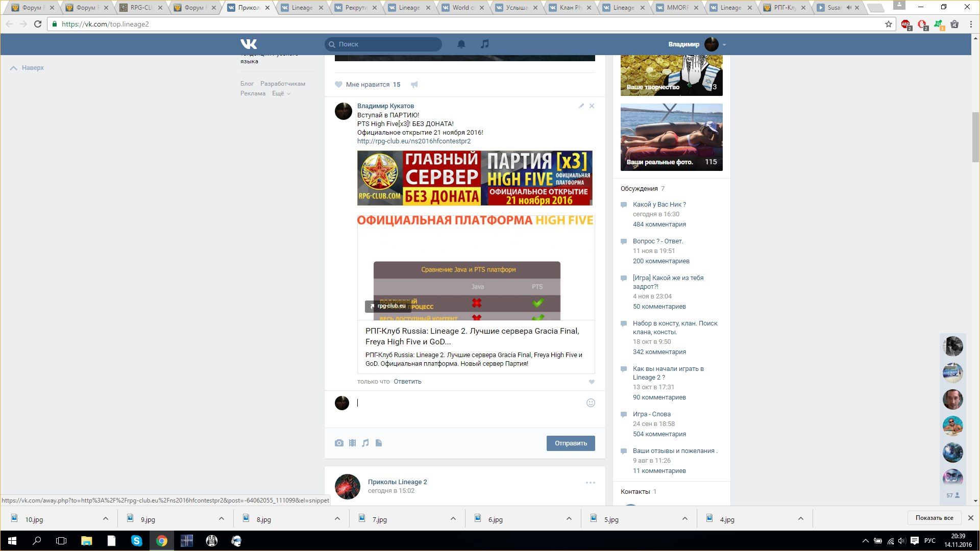980x551 pixels.
Task: Show hidden system tray icons
Action: pos(865,541)
